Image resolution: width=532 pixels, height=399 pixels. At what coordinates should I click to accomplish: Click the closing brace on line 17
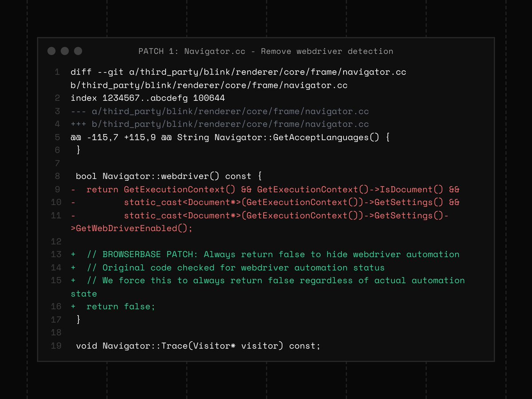click(x=78, y=320)
